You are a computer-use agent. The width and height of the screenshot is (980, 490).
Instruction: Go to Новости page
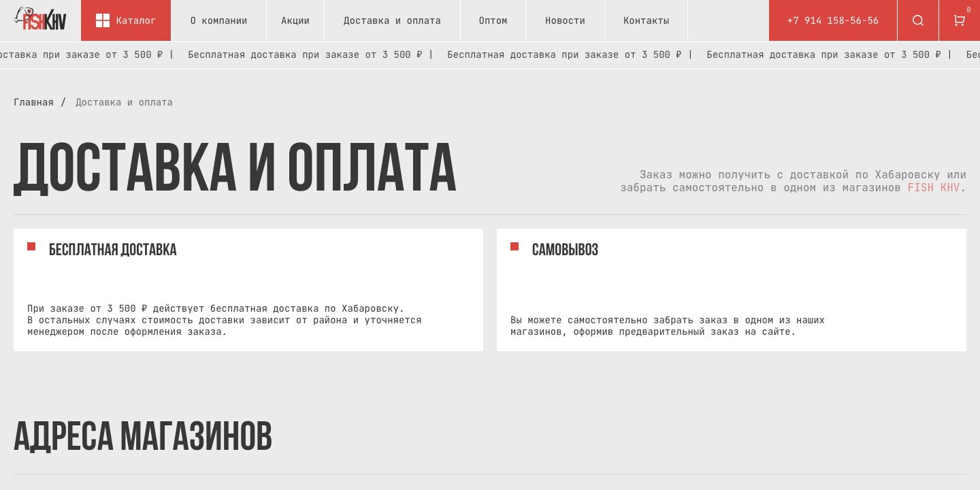(x=565, y=20)
